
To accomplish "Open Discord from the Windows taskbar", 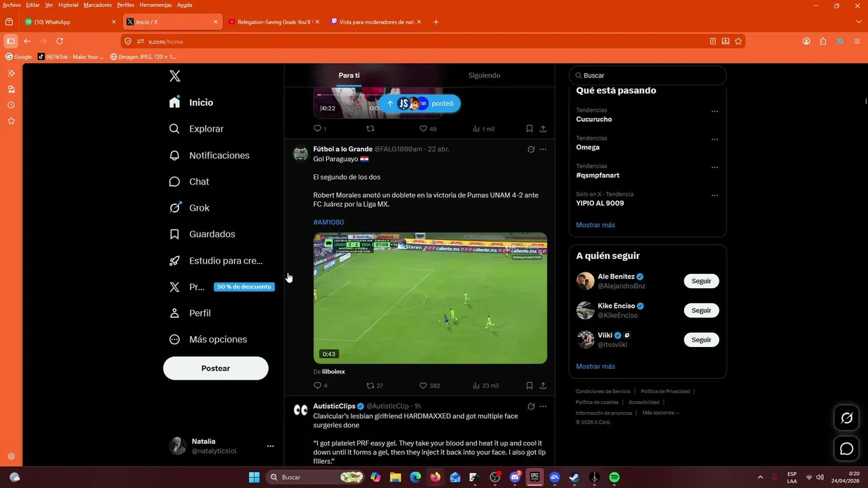I will pyautogui.click(x=515, y=477).
